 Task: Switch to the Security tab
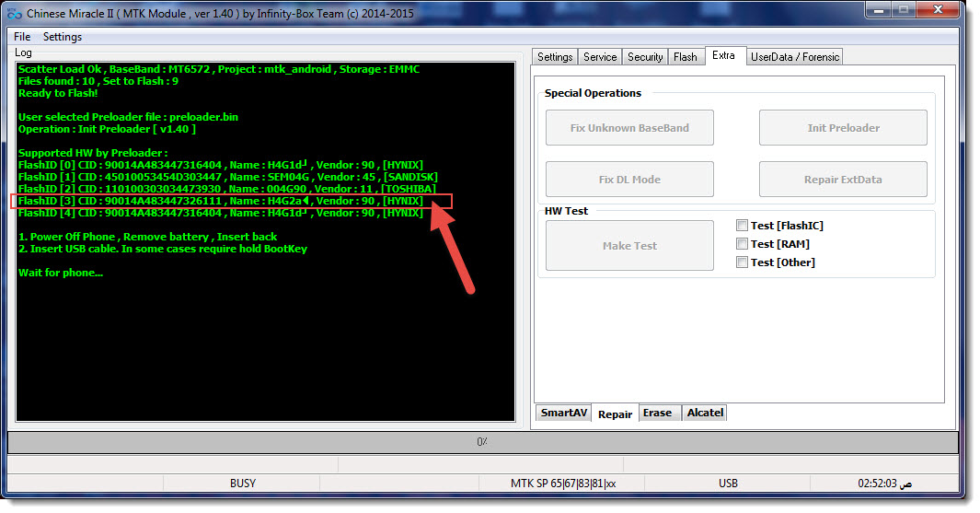(x=645, y=57)
